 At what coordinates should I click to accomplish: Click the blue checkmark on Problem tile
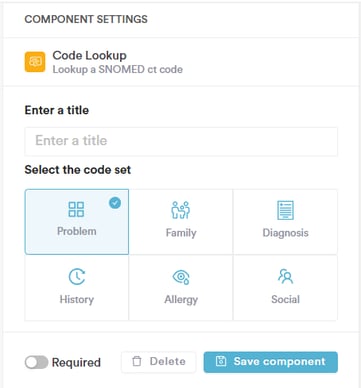tap(115, 203)
